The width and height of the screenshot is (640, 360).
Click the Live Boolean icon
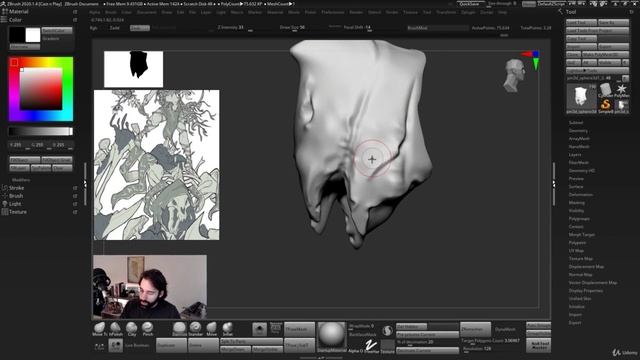coord(116,345)
